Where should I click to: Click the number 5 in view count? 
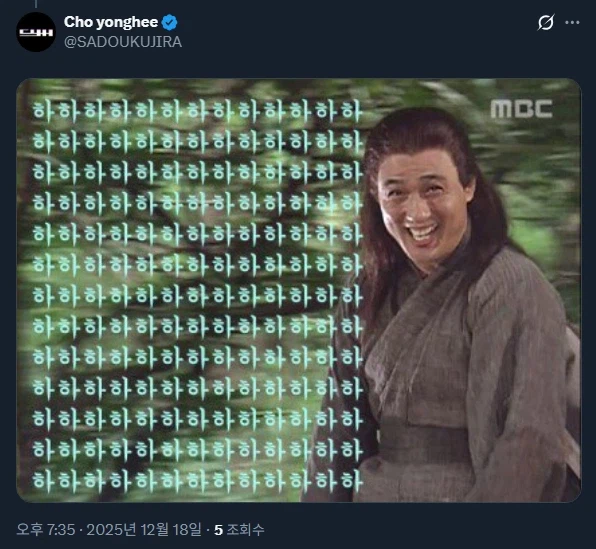[x=218, y=530]
